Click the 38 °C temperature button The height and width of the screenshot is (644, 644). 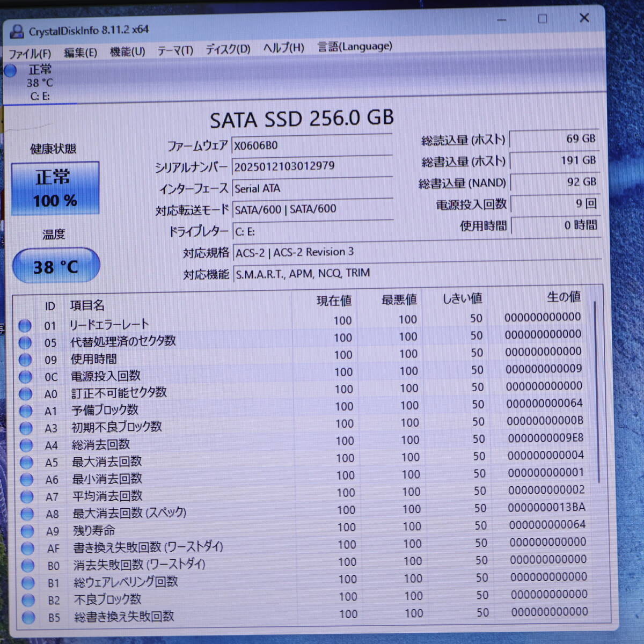click(56, 266)
